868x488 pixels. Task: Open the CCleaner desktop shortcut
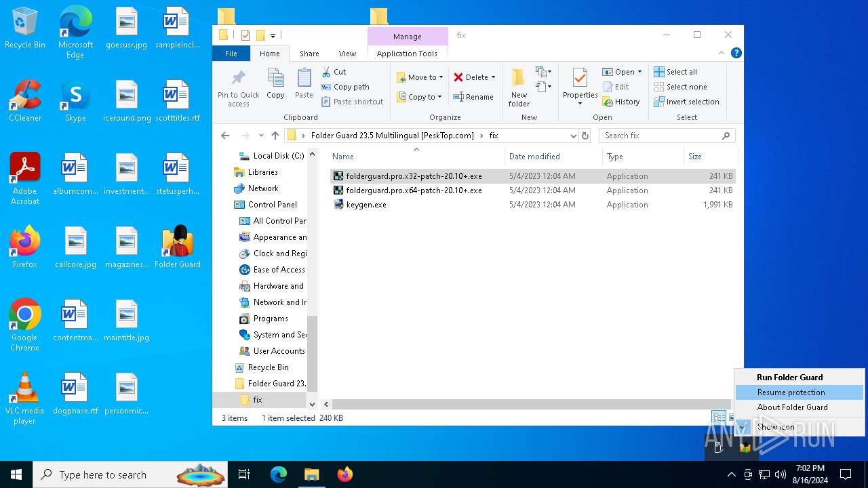25,100
